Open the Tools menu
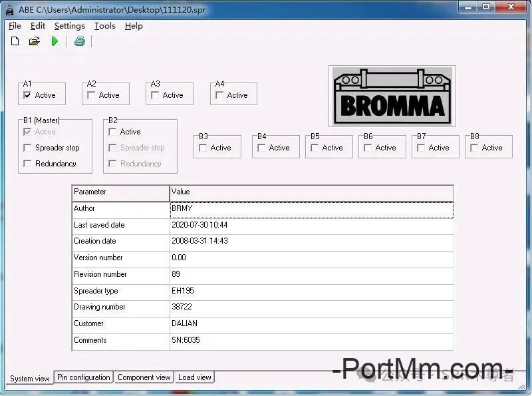The image size is (532, 396). click(x=104, y=26)
